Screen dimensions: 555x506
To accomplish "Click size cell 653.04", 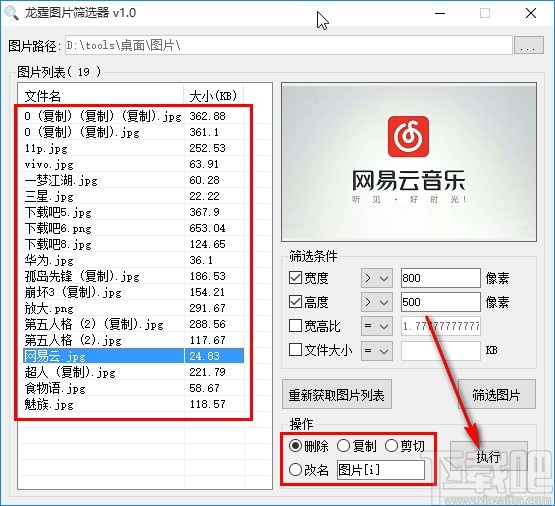I will [x=207, y=228].
